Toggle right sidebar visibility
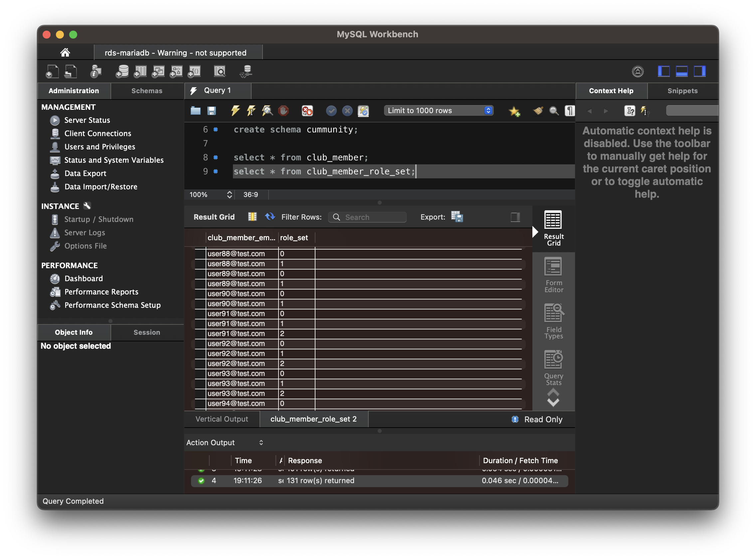The width and height of the screenshot is (756, 559). (699, 72)
